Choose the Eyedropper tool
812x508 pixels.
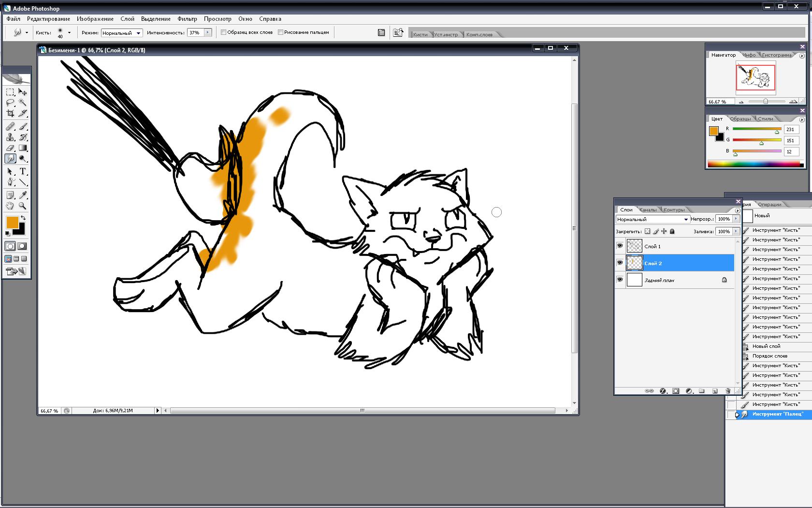point(23,195)
